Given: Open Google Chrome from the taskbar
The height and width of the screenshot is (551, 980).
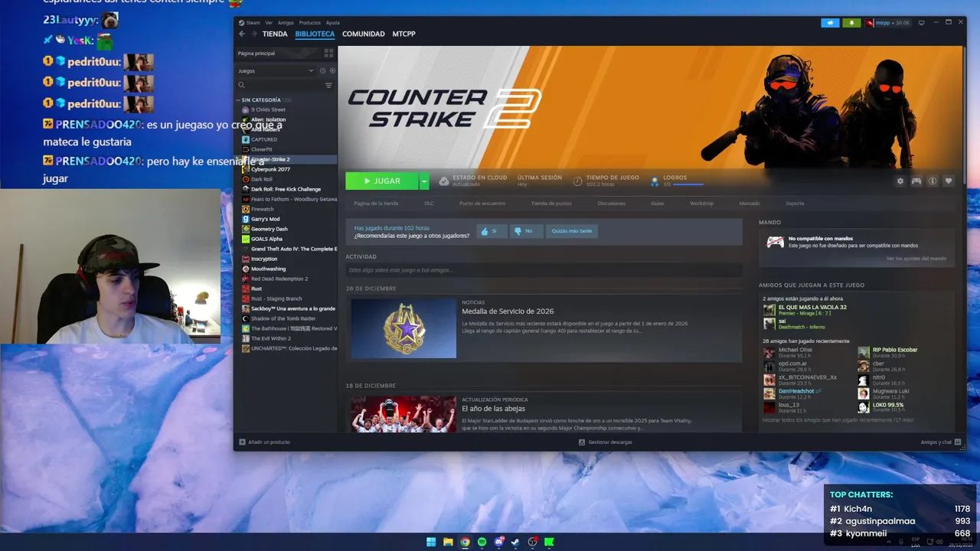Looking at the screenshot, I should 465,542.
